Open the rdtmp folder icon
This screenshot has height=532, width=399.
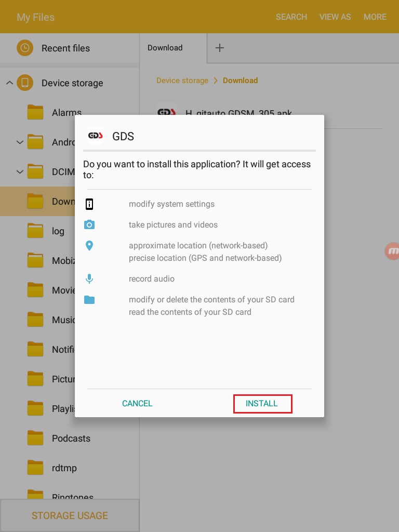pos(35,468)
